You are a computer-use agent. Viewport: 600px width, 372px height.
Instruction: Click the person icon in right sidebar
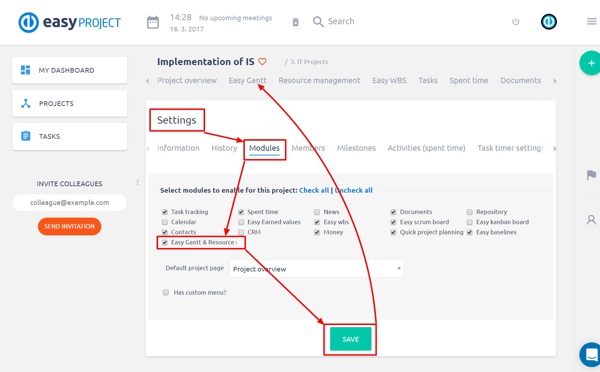(591, 220)
